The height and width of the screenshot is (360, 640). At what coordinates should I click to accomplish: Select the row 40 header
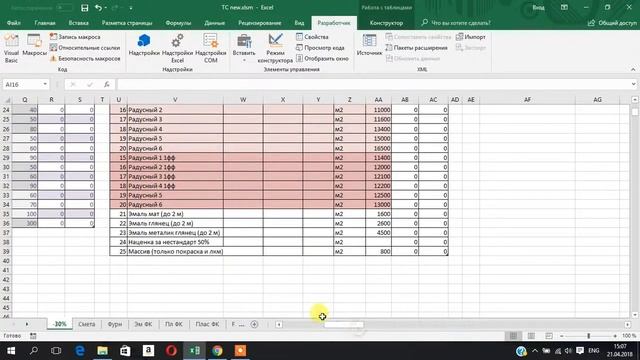click(6, 261)
